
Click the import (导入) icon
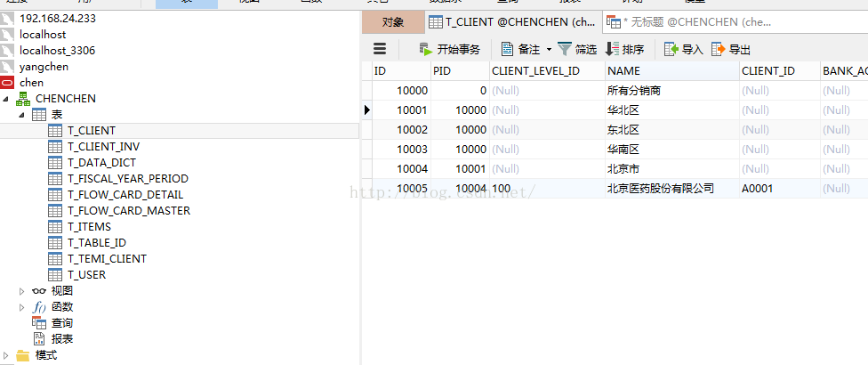pos(671,49)
